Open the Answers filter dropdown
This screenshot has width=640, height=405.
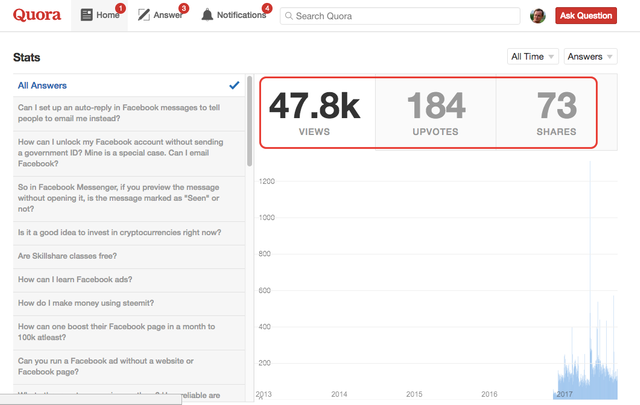(x=590, y=56)
